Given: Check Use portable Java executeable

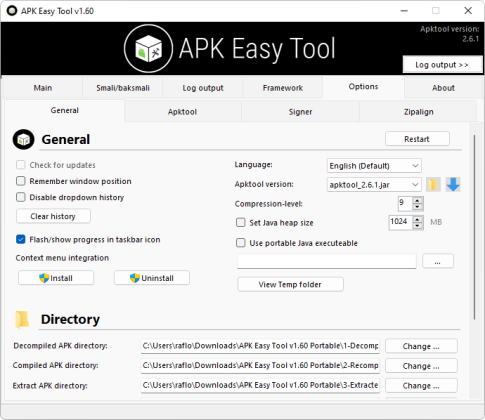Looking at the screenshot, I should coord(240,243).
